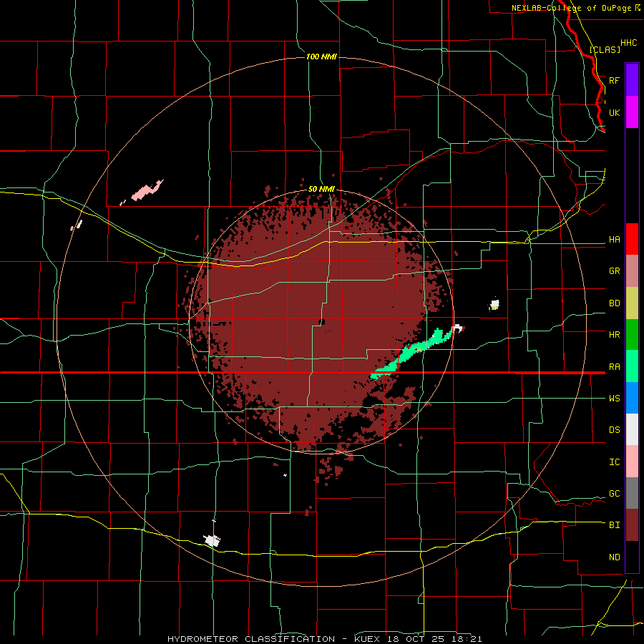Screen dimensions: 644x644
Task: Click the HA legend label
Action: (614, 239)
